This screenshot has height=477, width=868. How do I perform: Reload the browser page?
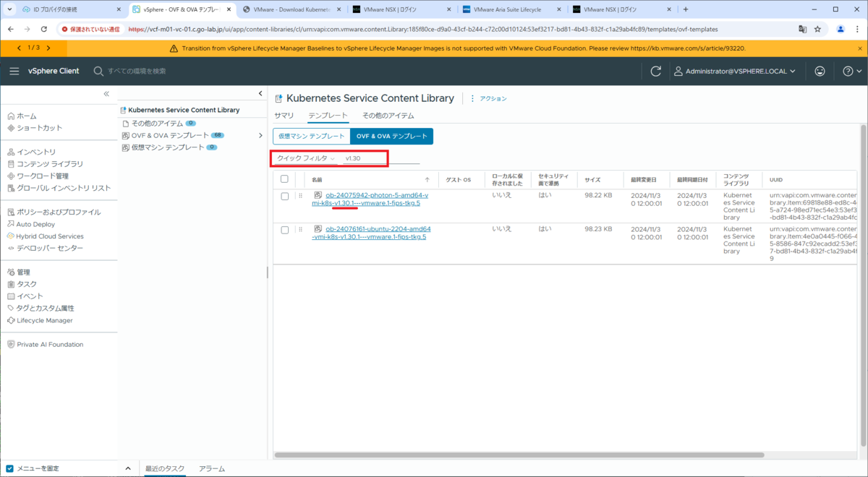tap(44, 29)
